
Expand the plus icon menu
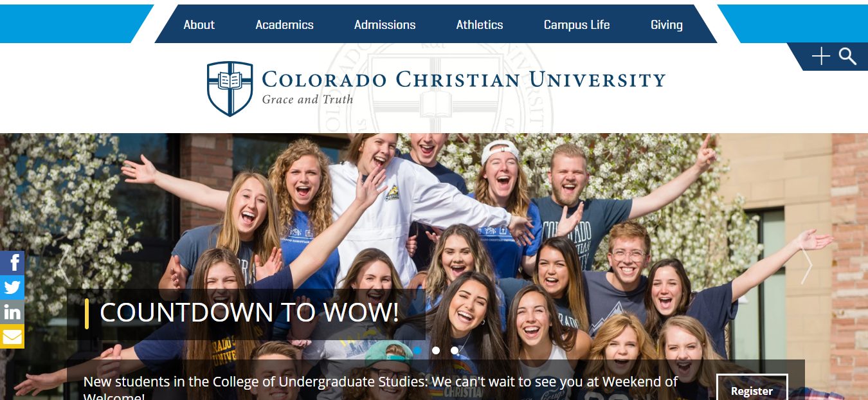pyautogui.click(x=821, y=57)
